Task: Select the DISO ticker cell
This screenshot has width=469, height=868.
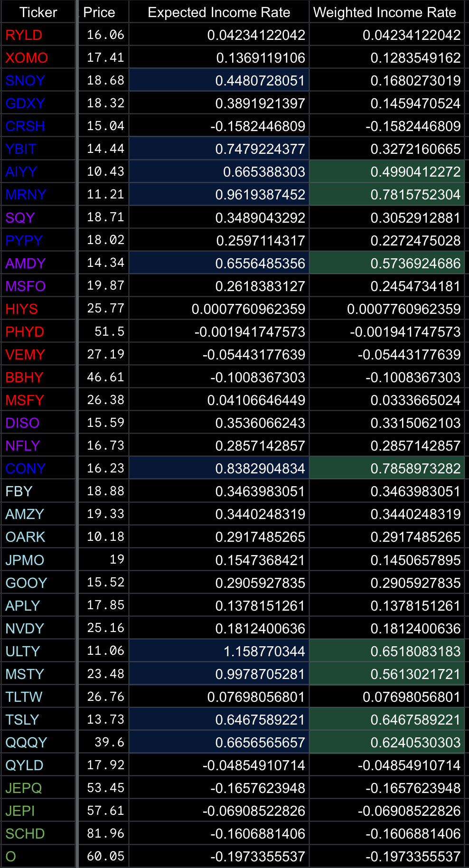Action: [x=38, y=423]
